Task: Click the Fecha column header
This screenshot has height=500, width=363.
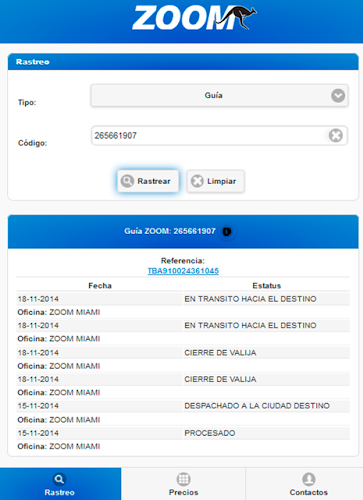Action: click(100, 286)
